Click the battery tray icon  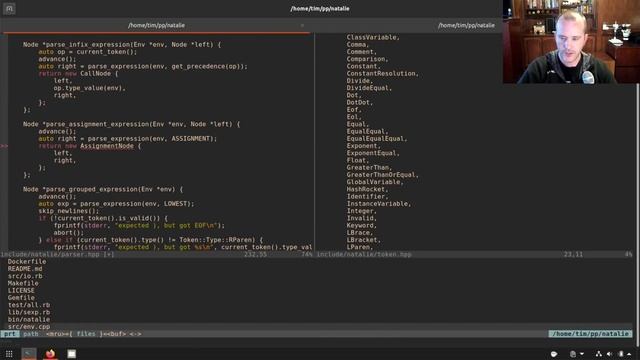(x=621, y=354)
